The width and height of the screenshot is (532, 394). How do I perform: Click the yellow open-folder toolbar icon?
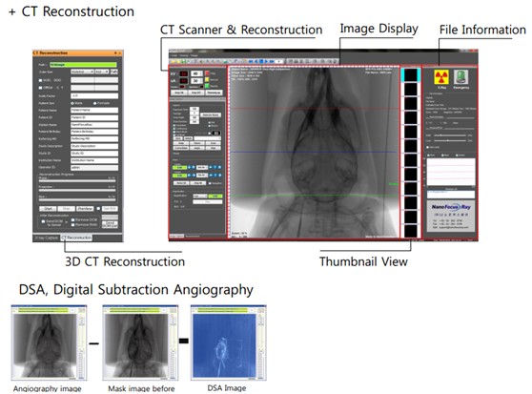(173, 62)
